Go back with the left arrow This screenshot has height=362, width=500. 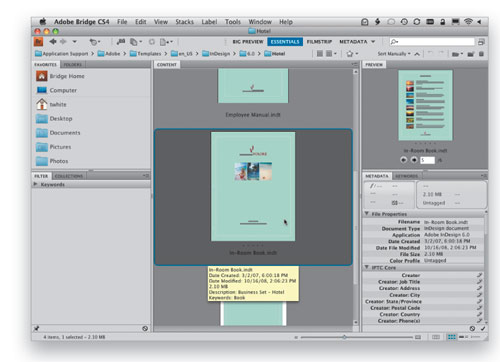pyautogui.click(x=53, y=42)
